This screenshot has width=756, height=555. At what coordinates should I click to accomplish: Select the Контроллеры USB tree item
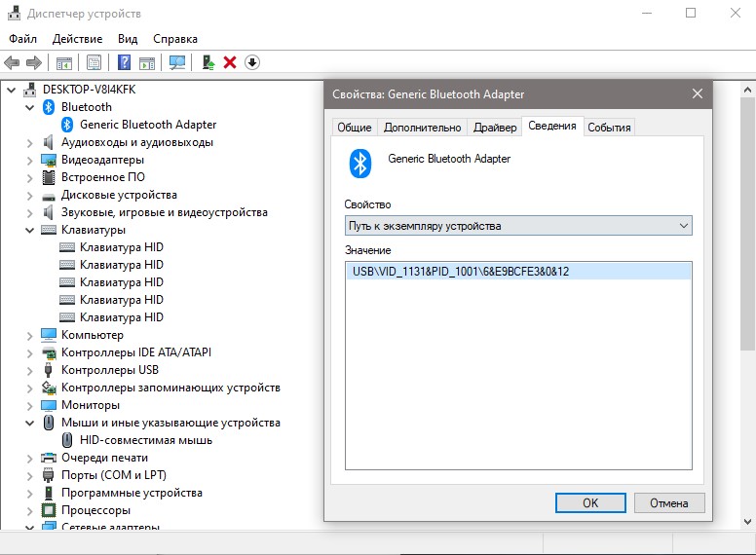(109, 370)
